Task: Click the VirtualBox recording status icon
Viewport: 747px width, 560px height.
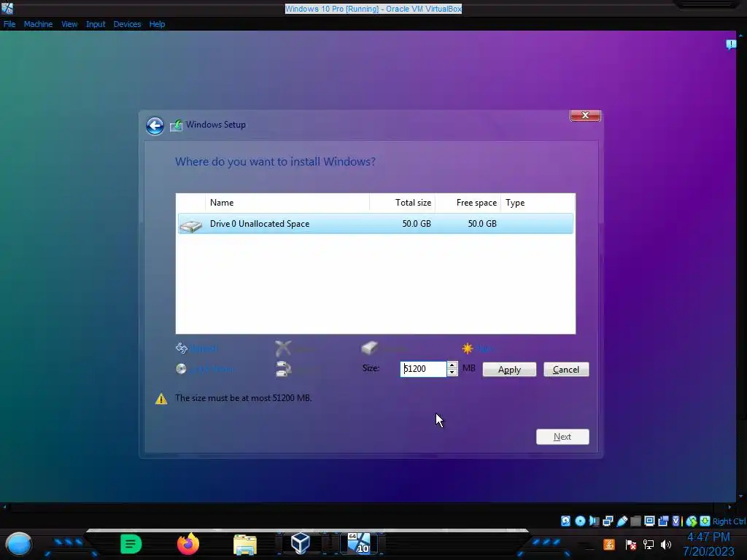Action: click(x=663, y=521)
